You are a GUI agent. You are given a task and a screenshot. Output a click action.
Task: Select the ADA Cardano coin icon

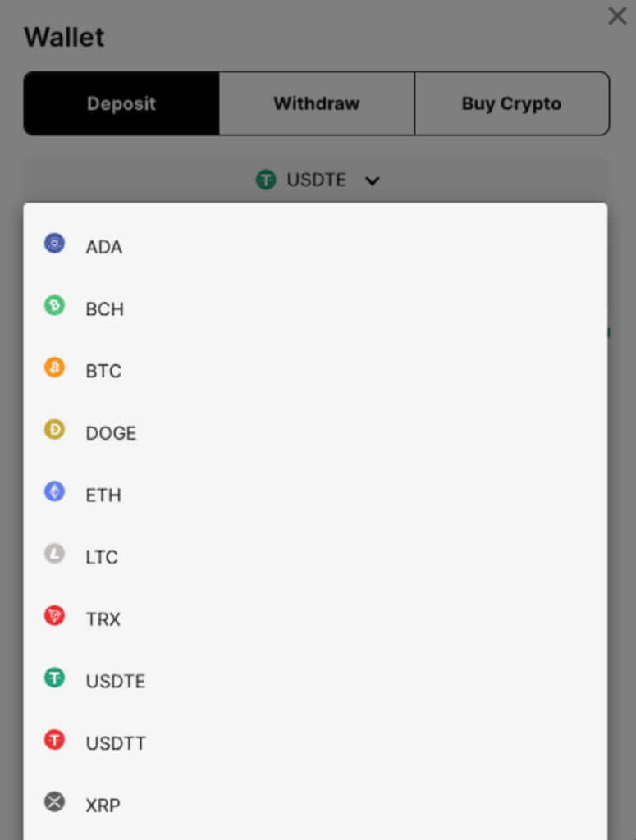[x=54, y=243]
